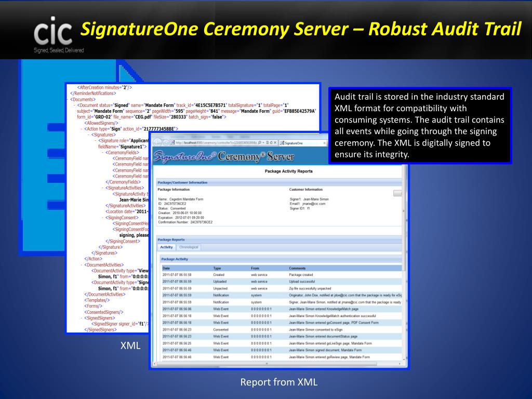532x399 pixels.
Task: Click the 2011-07-07 06:55:58 date cell
Action: coord(177,275)
